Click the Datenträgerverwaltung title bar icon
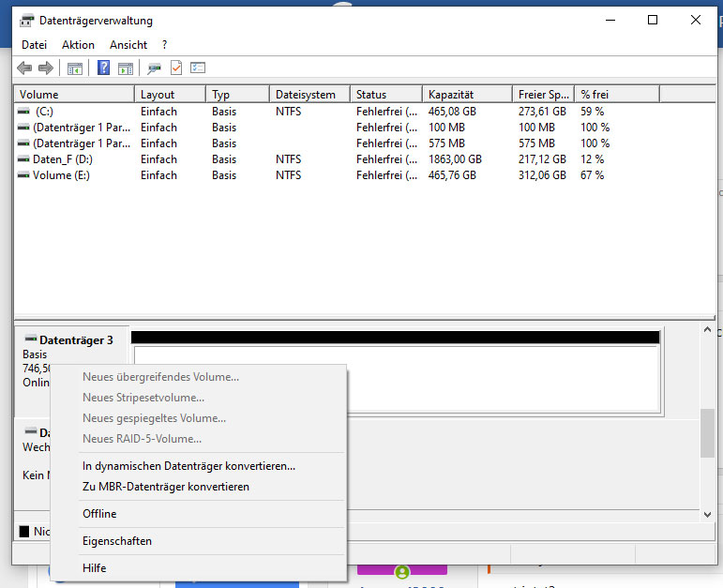The image size is (723, 588). coord(27,21)
